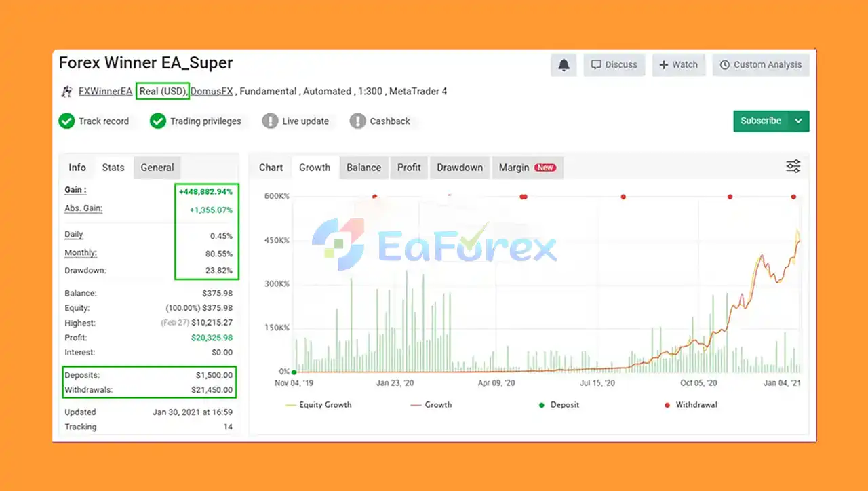Click the $1,500.00 deposits value
The height and width of the screenshot is (491, 868).
point(214,375)
